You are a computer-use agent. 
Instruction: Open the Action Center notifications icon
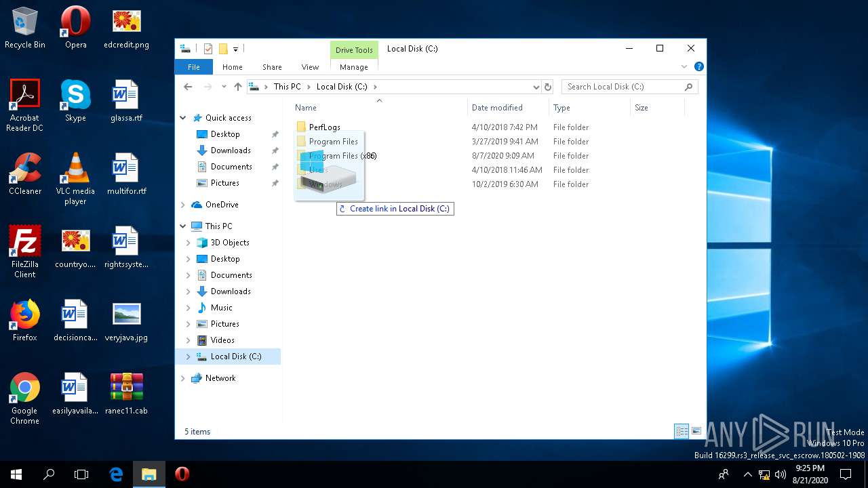(846, 474)
